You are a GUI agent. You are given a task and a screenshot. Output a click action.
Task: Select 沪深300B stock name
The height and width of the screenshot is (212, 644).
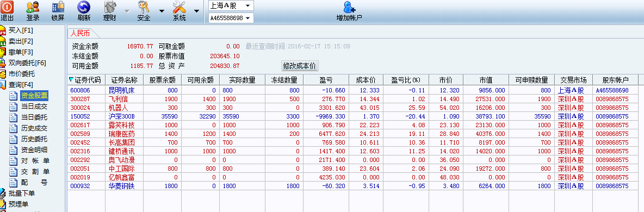click(122, 116)
